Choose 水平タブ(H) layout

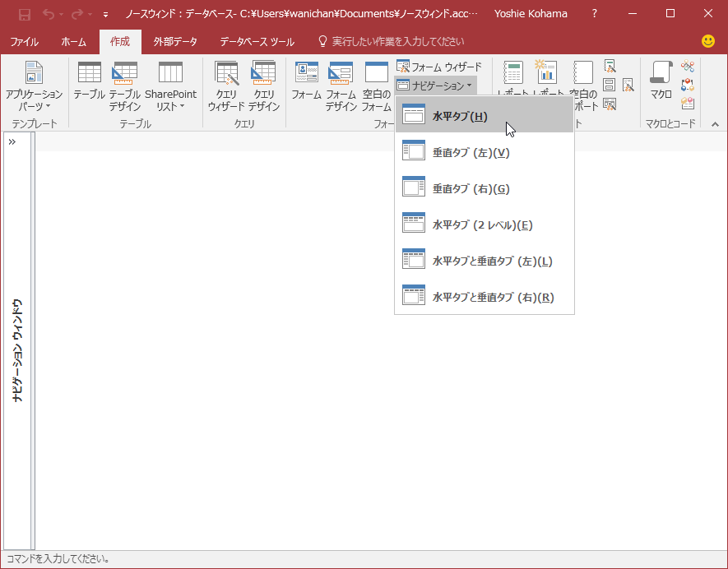(485, 116)
